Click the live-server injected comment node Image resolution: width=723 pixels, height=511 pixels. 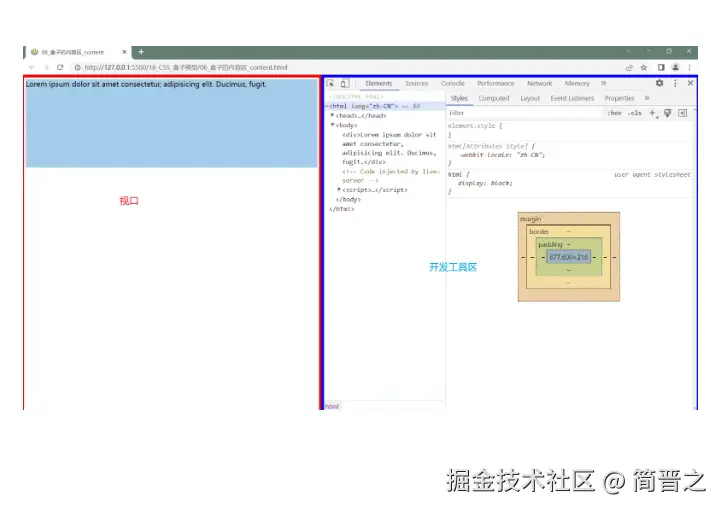point(391,176)
